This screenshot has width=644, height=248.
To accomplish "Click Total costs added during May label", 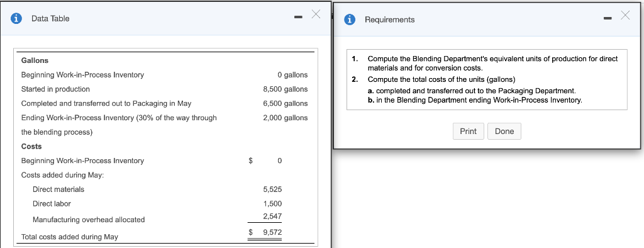I will click(x=69, y=237).
